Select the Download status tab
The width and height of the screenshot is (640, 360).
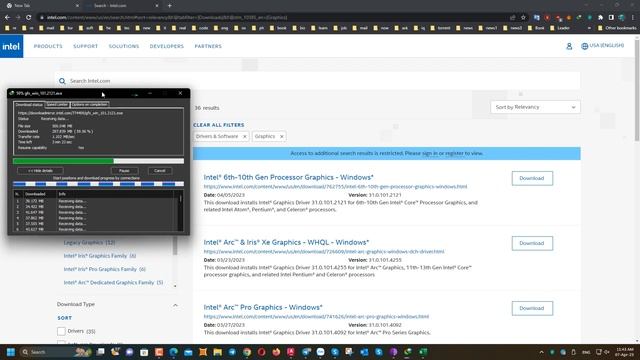point(29,105)
